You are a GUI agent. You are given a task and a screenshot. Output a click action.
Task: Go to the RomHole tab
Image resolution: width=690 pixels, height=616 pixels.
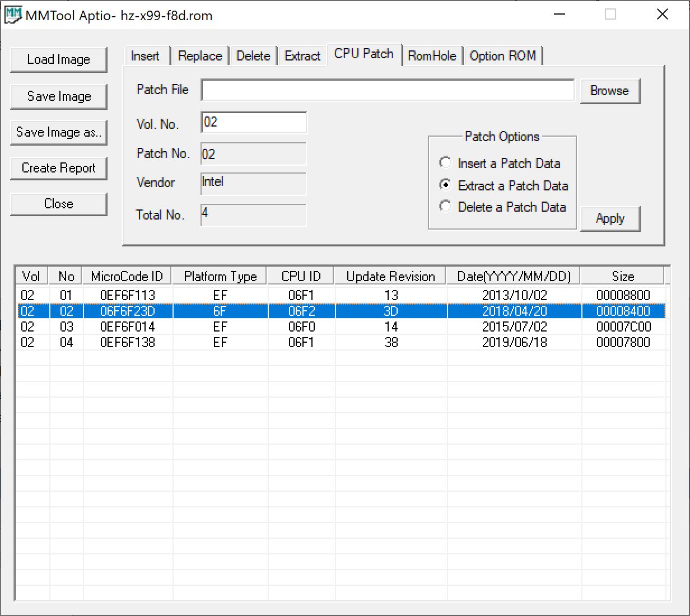tap(432, 56)
